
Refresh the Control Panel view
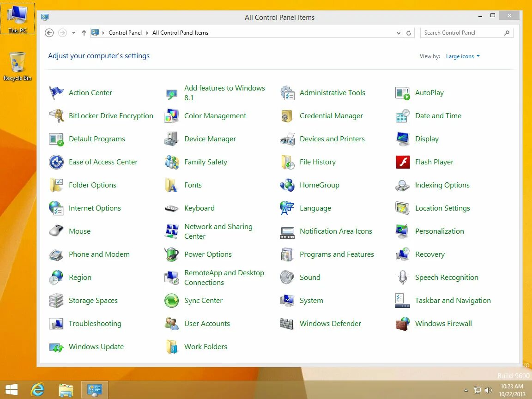[x=409, y=33]
